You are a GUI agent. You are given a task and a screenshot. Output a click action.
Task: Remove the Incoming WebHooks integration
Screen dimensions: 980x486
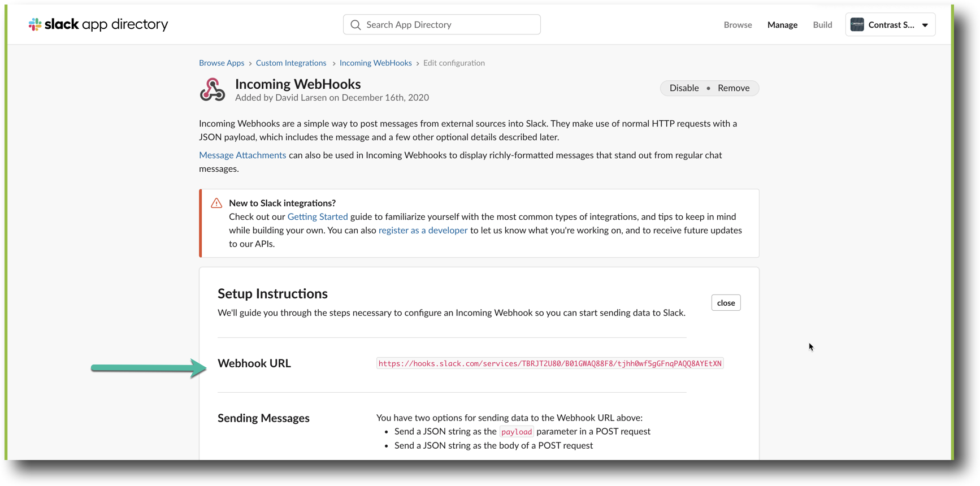tap(734, 88)
